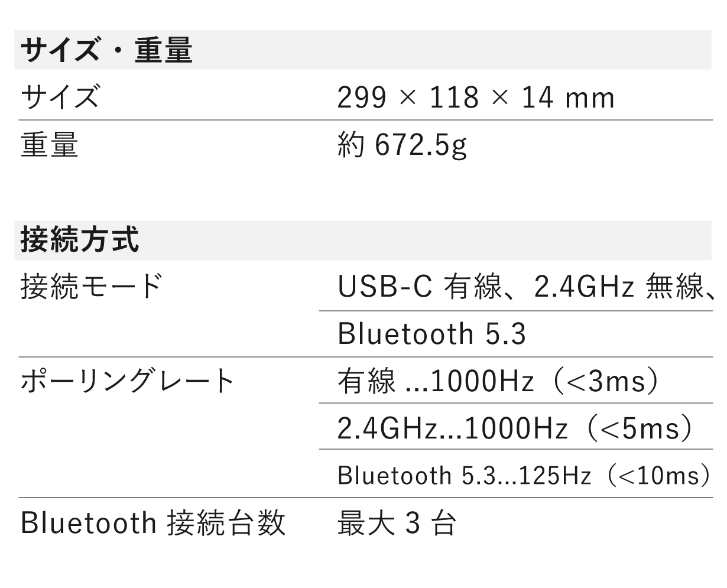Image resolution: width=727 pixels, height=588 pixels.
Task: Click the 299 length number
Action: (x=362, y=98)
